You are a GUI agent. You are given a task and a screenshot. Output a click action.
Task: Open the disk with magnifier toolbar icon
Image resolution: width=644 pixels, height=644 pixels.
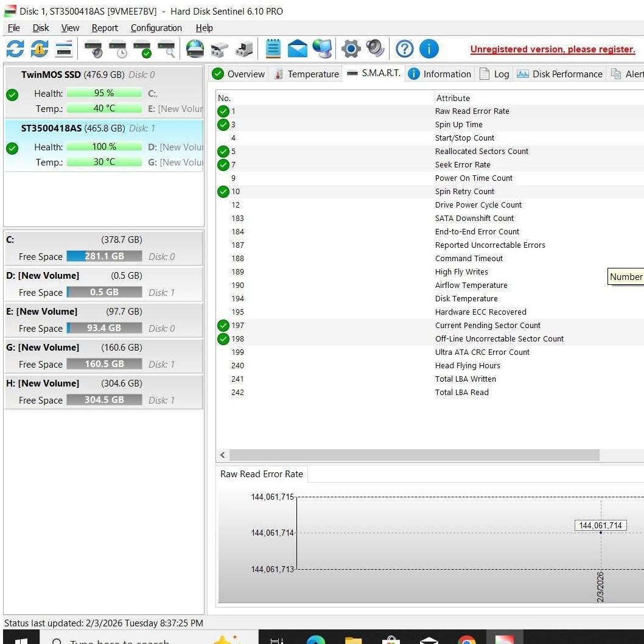[x=166, y=49]
